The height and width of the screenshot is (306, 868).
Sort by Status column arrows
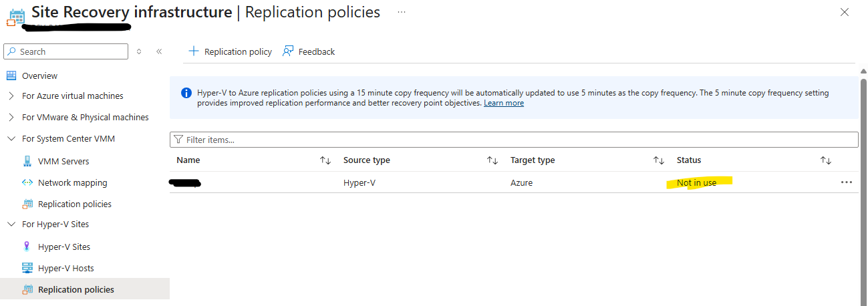[826, 160]
